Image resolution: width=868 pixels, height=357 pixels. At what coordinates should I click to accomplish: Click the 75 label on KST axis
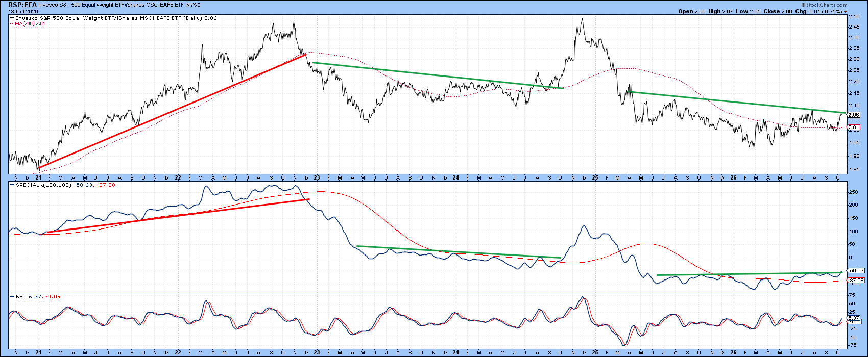[x=852, y=295]
